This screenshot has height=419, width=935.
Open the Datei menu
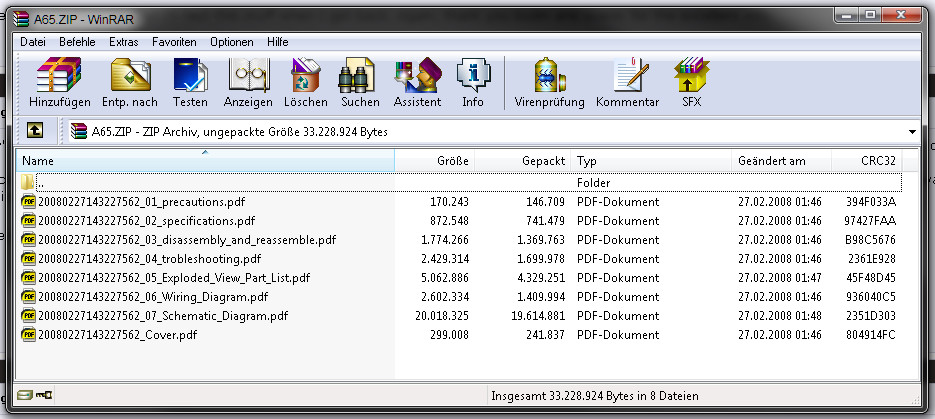click(x=33, y=42)
